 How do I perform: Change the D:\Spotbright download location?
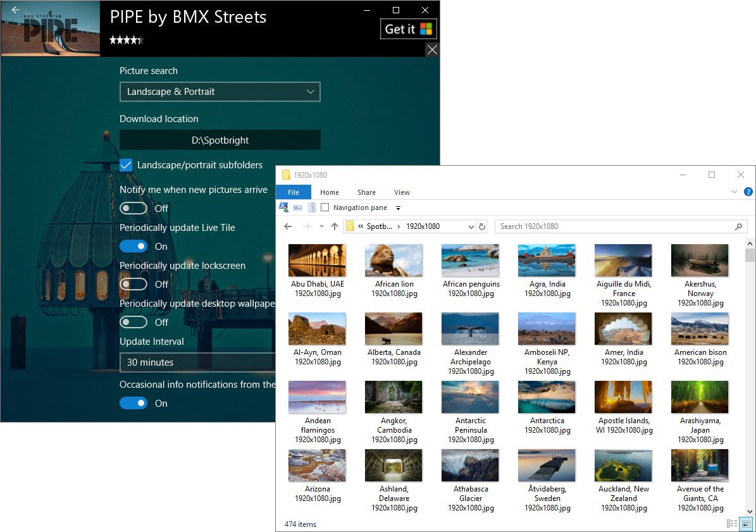click(220, 140)
